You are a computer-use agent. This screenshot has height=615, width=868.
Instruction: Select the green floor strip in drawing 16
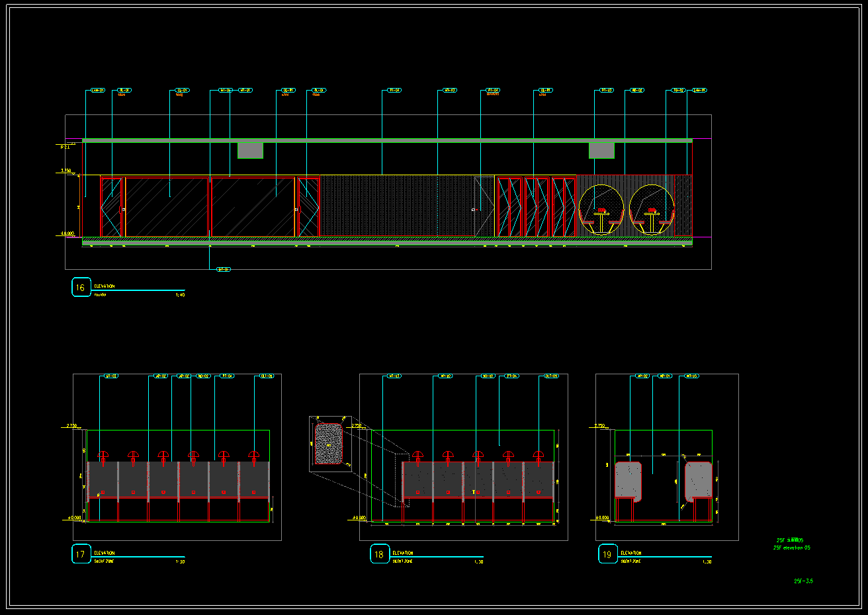click(x=387, y=241)
